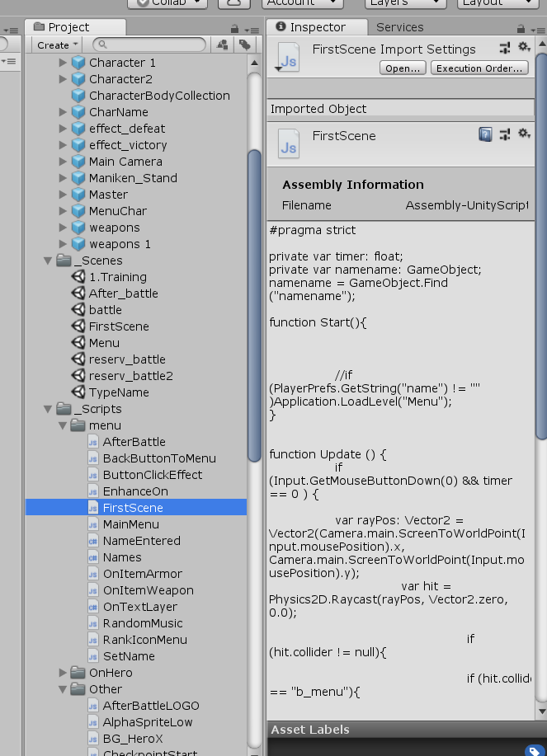Open gear menu of Imported Object FirstScene

[x=525, y=134]
